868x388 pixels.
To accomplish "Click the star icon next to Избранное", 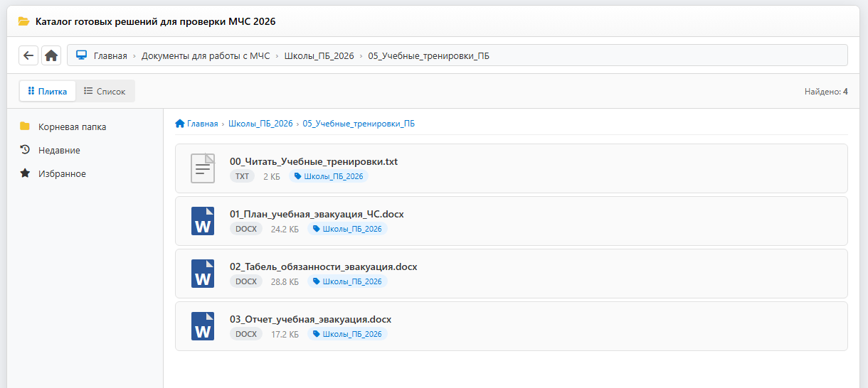I will coord(25,173).
